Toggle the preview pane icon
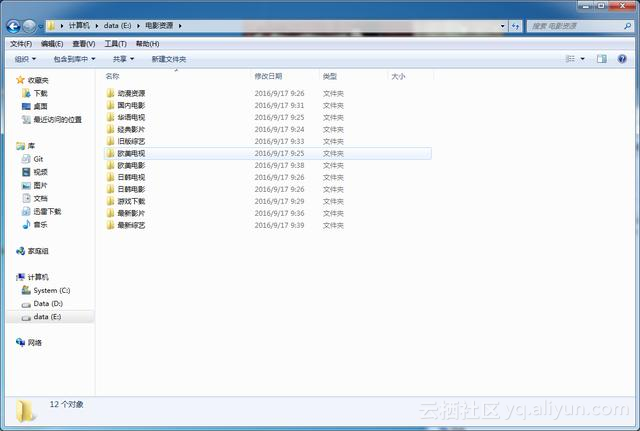Viewport: 640px width, 431px height. click(602, 59)
